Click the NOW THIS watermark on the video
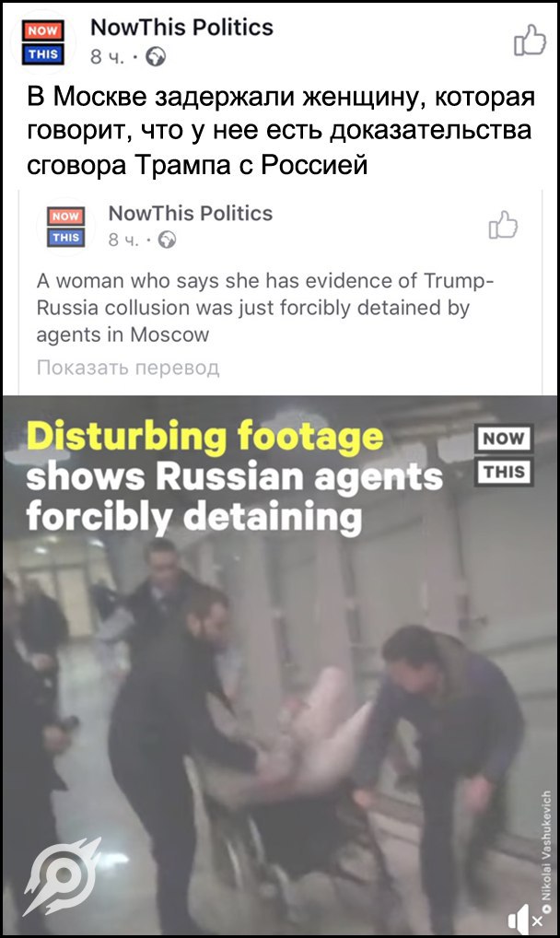 (x=504, y=454)
